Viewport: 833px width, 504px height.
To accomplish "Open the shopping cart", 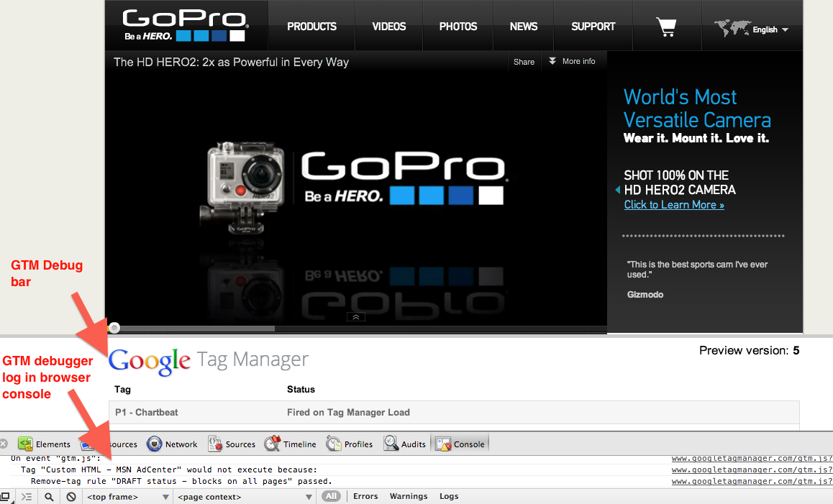I will coord(666,27).
